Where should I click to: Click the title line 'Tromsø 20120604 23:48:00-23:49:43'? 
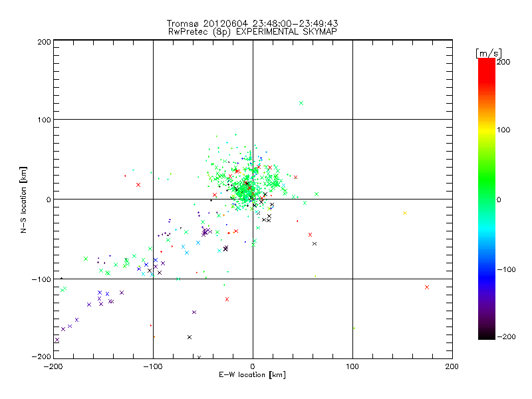(x=253, y=23)
